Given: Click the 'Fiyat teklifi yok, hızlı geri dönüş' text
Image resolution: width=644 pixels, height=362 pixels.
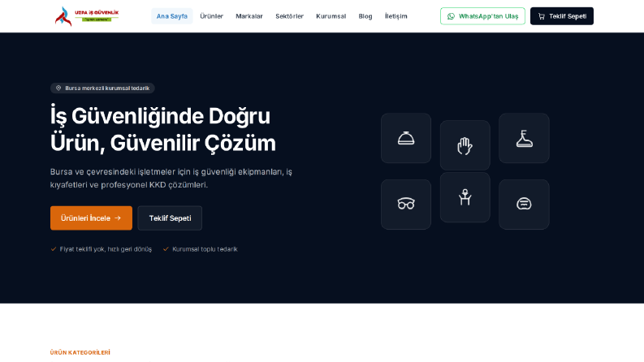Looking at the screenshot, I should coord(106,249).
